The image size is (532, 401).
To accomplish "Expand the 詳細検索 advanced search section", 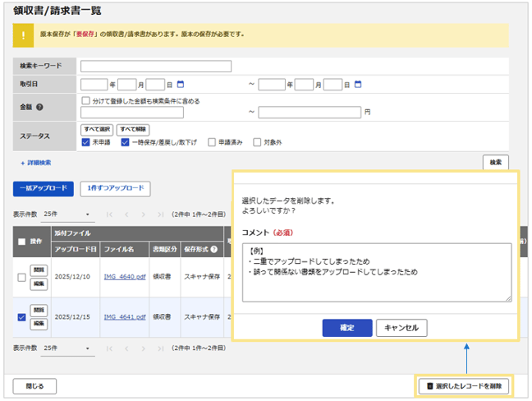I will [x=36, y=163].
